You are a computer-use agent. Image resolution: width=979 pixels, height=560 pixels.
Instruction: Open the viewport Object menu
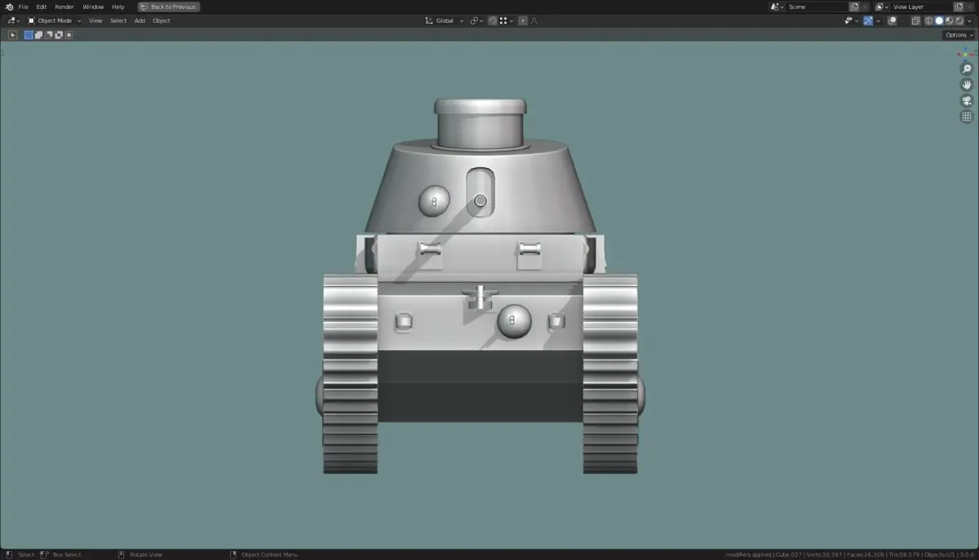click(162, 20)
